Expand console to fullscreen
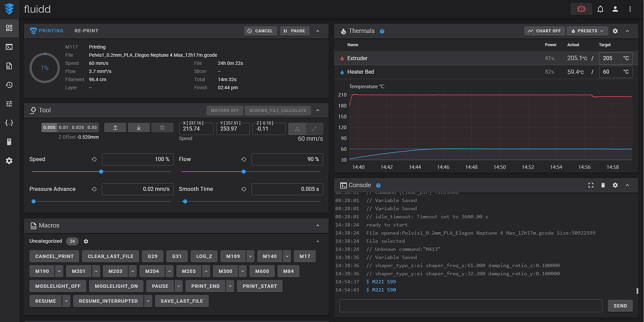This screenshot has height=322, width=644. coord(591,185)
